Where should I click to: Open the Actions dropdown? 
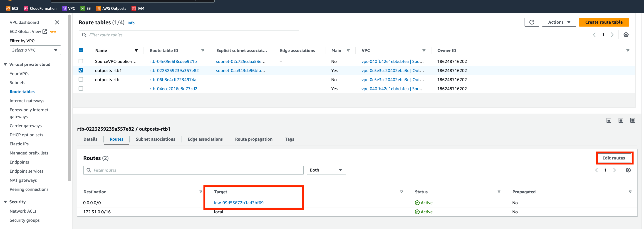point(559,22)
